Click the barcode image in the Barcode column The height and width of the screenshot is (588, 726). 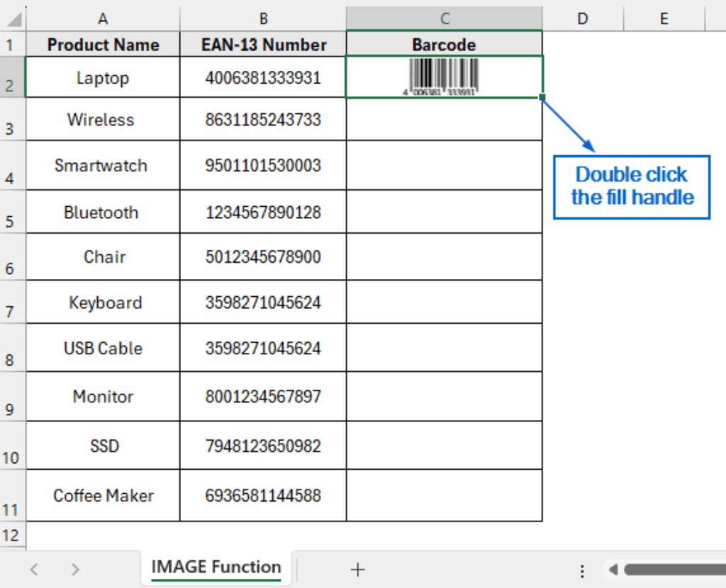(x=444, y=76)
